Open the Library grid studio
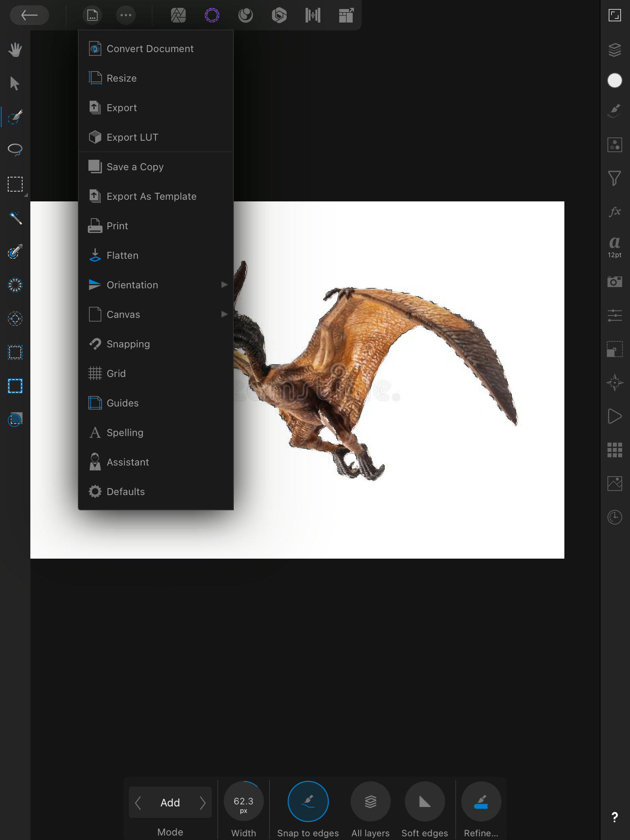Image resolution: width=630 pixels, height=840 pixels. click(x=615, y=450)
